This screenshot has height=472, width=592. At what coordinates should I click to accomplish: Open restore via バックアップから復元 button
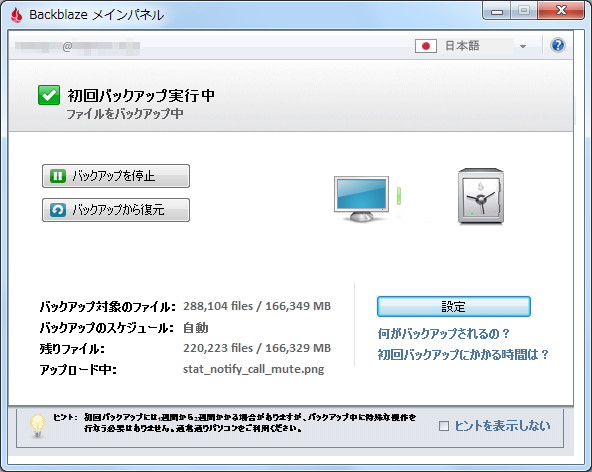tap(116, 210)
